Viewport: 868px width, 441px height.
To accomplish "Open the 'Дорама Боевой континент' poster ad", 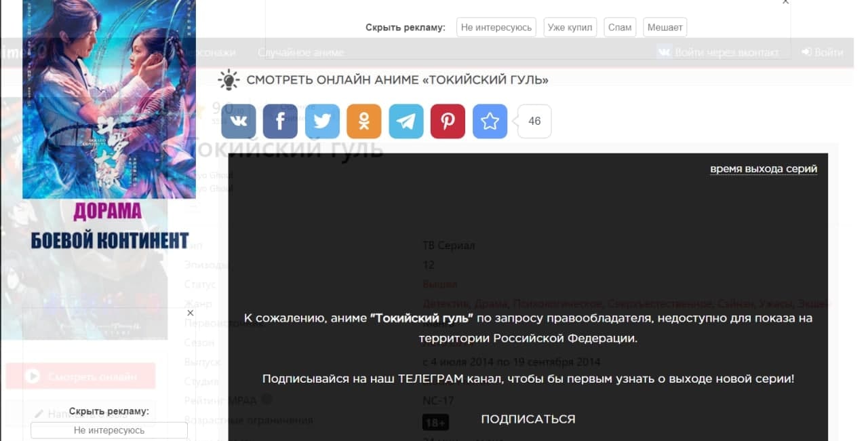I will click(109, 99).
